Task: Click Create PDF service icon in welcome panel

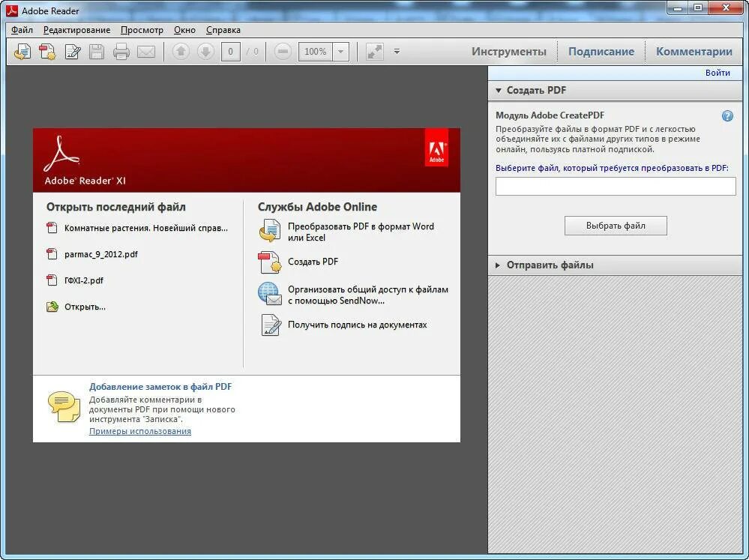Action: coord(270,262)
